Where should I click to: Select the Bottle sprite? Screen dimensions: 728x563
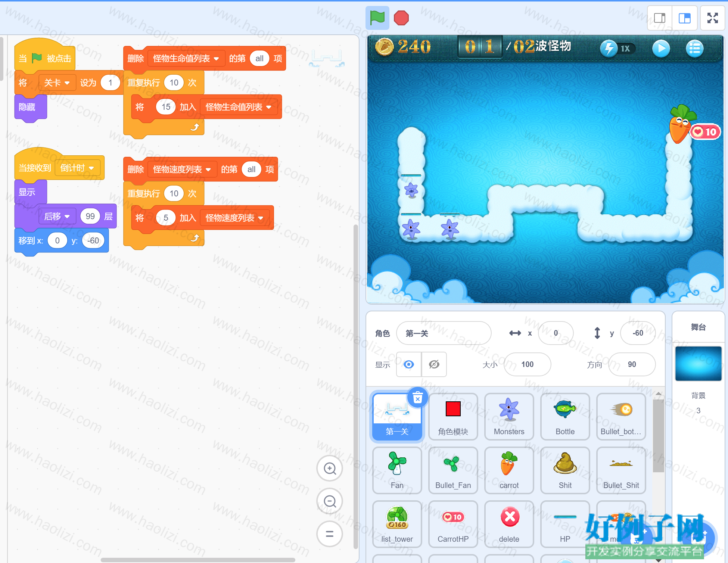pyautogui.click(x=565, y=416)
